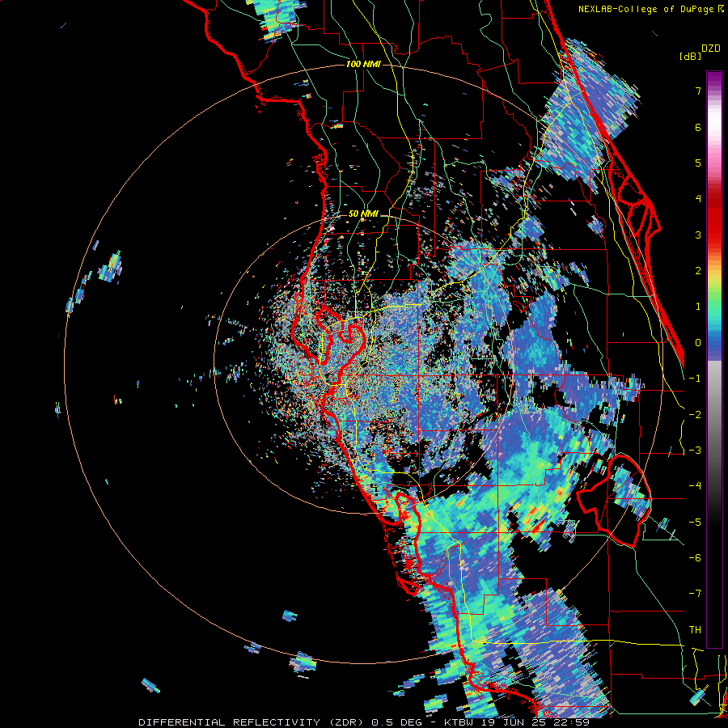The width and height of the screenshot is (728, 728).
Task: Click the "50 NMI" range ring label
Action: [363, 214]
